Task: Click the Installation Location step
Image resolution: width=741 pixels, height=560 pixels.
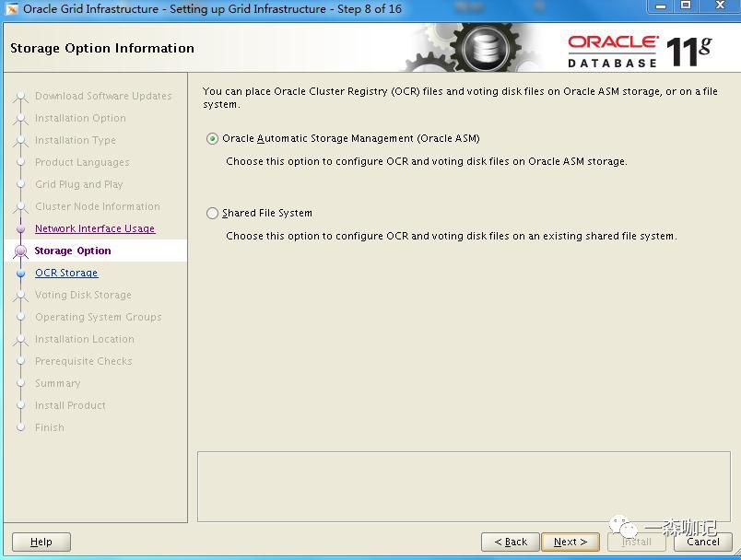Action: pos(85,339)
